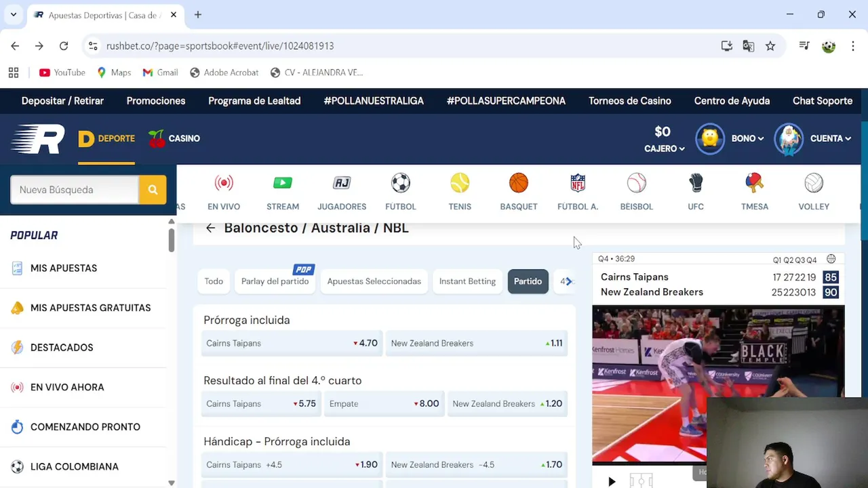Bet on New Zealand Breakers -4.5 handicap
This screenshot has height=488, width=868.
click(477, 464)
